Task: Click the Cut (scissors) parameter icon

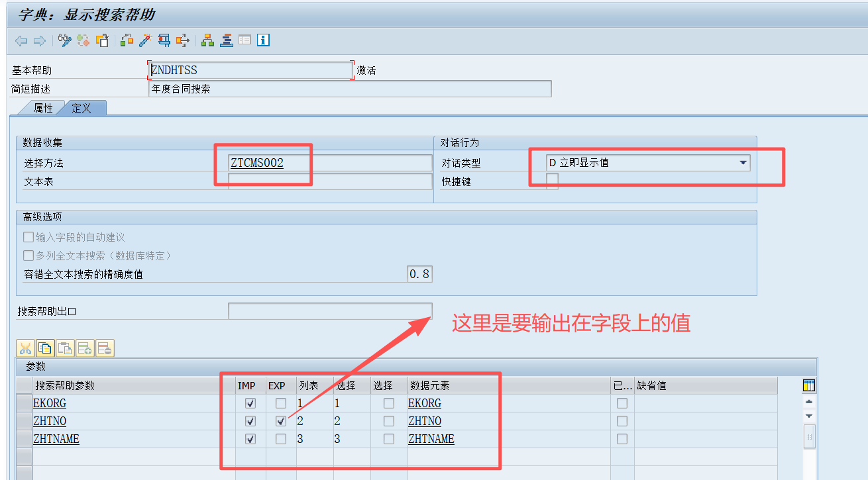Action: point(26,348)
